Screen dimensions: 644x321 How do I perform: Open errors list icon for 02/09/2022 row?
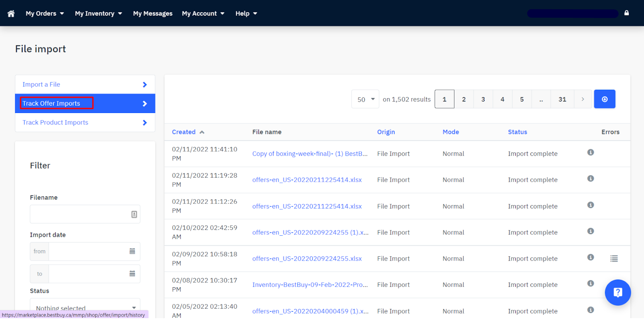click(614, 259)
